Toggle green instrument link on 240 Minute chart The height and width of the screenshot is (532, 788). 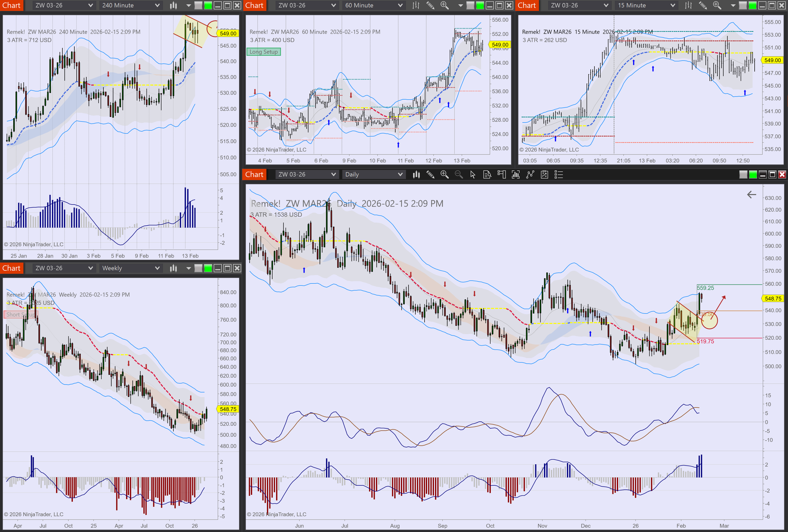(208, 5)
